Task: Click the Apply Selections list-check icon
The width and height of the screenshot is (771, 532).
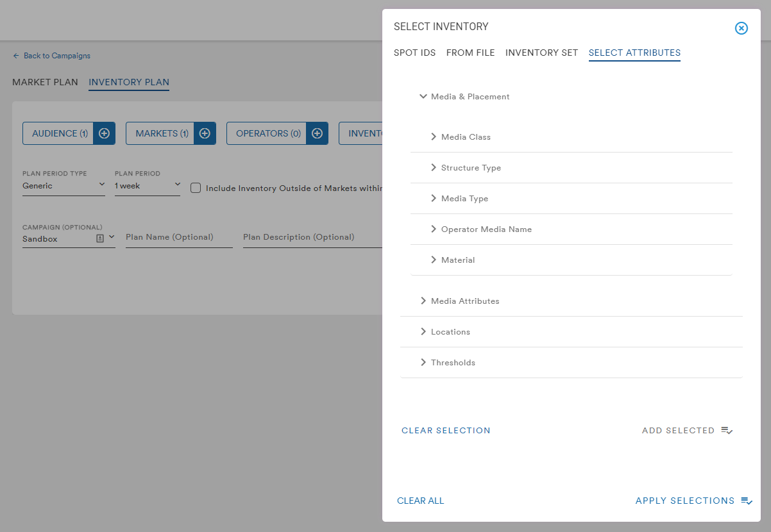Action: [x=747, y=501]
